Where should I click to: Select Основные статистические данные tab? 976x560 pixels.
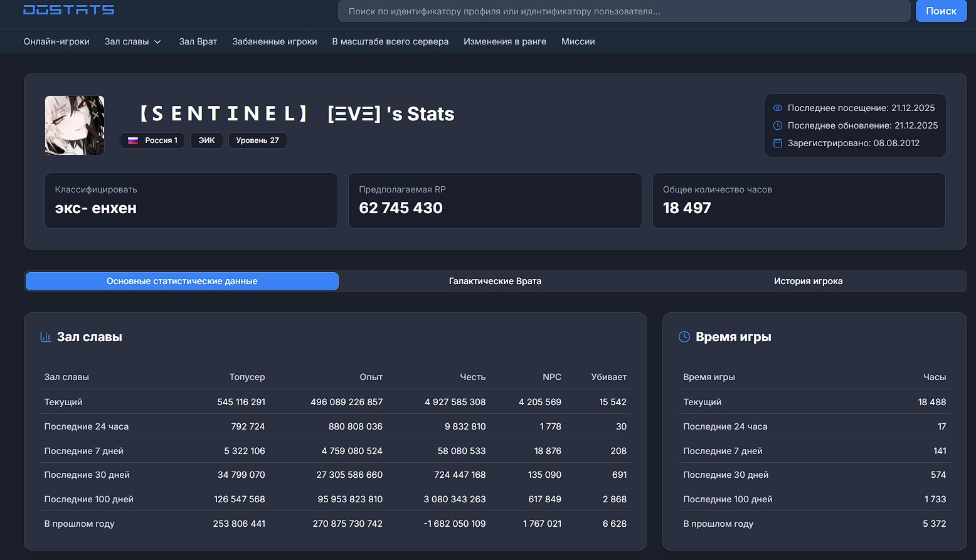point(182,281)
